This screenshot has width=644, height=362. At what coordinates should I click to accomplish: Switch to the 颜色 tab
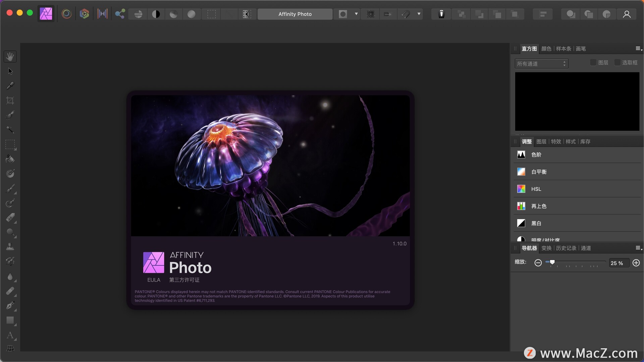tap(546, 49)
